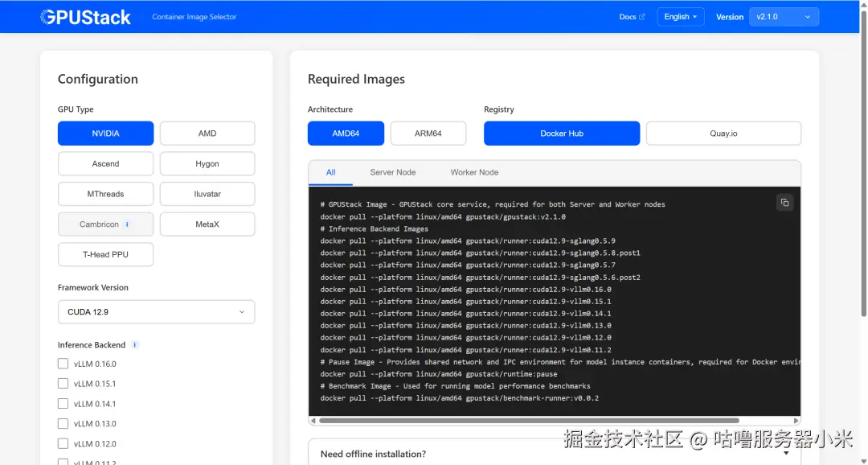Click the Container Image Selector subtitle
This screenshot has width=868, height=465.
point(194,17)
